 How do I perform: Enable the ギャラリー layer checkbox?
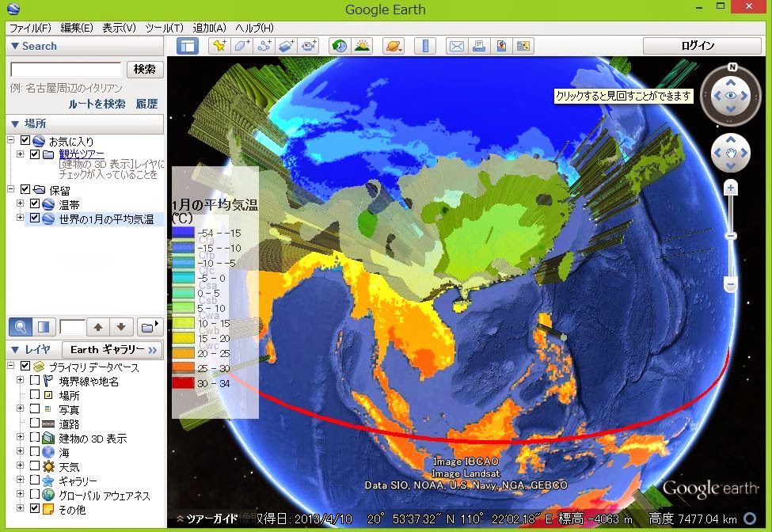(35, 479)
